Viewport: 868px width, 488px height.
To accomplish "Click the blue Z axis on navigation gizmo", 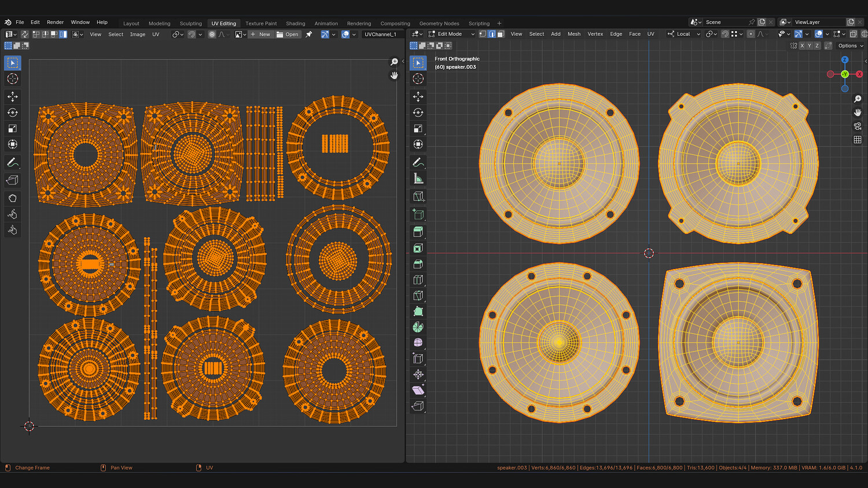I will (x=845, y=60).
